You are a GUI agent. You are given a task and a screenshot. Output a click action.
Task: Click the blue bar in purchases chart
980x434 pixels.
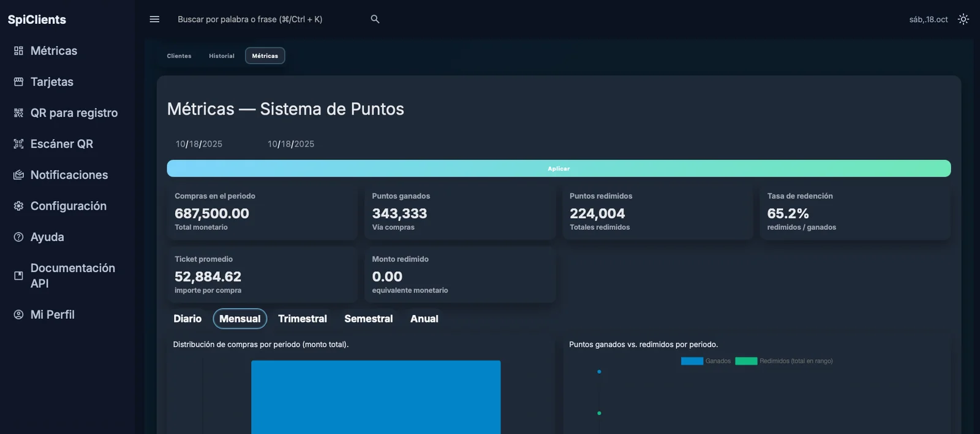click(376, 397)
